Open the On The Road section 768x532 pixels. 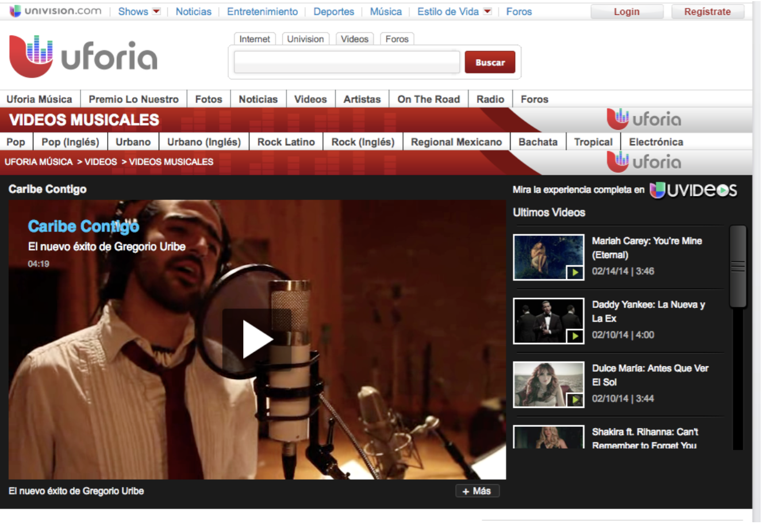coord(428,99)
